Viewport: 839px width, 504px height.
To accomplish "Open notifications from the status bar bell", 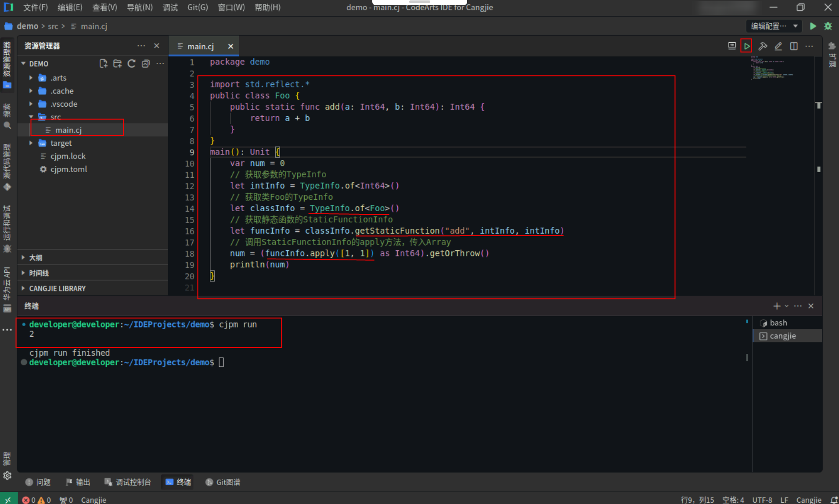I will [834, 500].
